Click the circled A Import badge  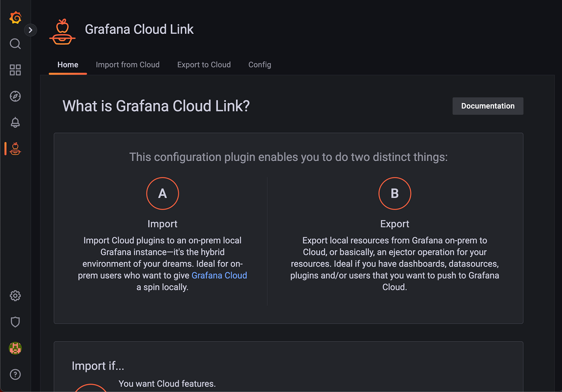tap(163, 193)
